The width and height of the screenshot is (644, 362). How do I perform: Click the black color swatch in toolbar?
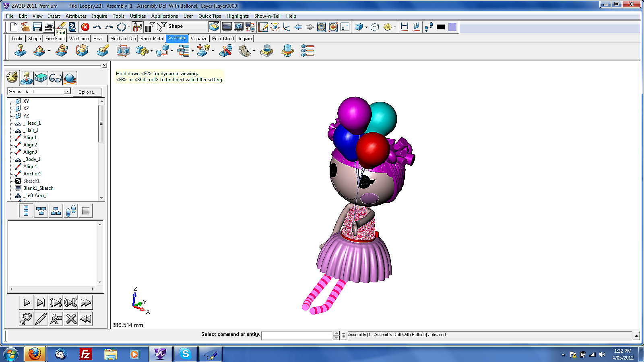(441, 27)
